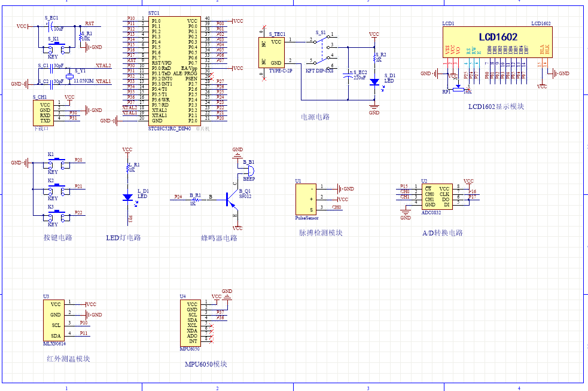This screenshot has height=391, width=588.
Task: Click the 'XTAL2' net label beside S_C1
Action: (103, 66)
